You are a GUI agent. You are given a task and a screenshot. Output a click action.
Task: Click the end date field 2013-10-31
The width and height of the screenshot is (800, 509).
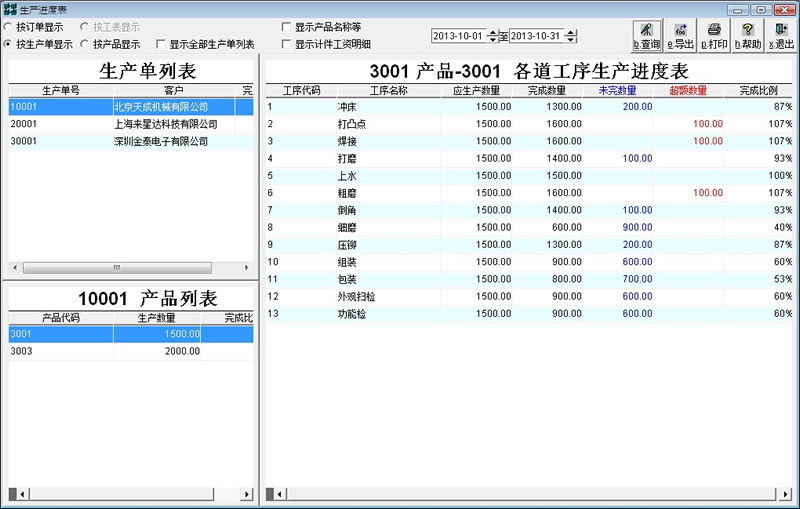pyautogui.click(x=537, y=36)
